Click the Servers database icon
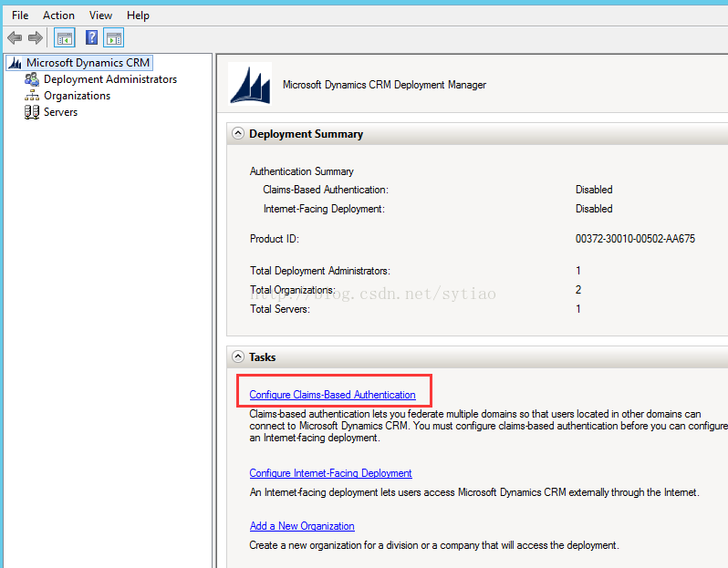This screenshot has height=568, width=728. pos(32,112)
